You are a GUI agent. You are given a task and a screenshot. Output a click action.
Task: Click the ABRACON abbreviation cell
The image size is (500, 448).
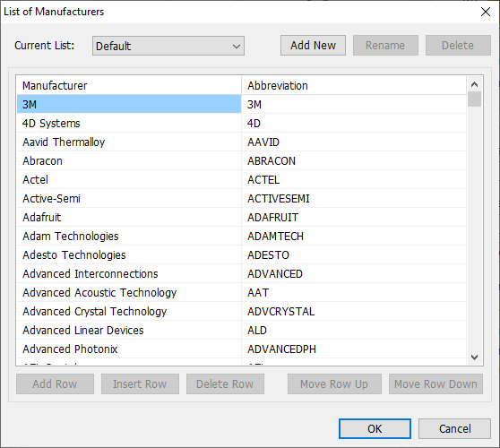coord(354,160)
